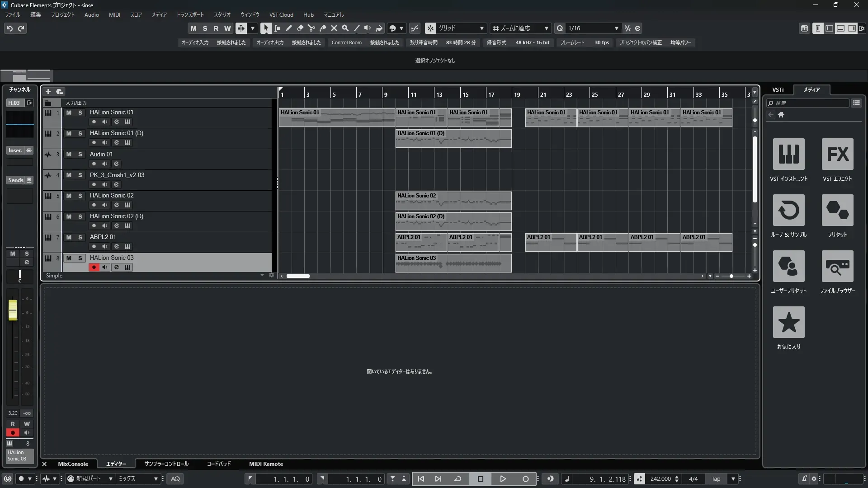Open the Favorites star tile
868x488 pixels.
pyautogui.click(x=788, y=322)
